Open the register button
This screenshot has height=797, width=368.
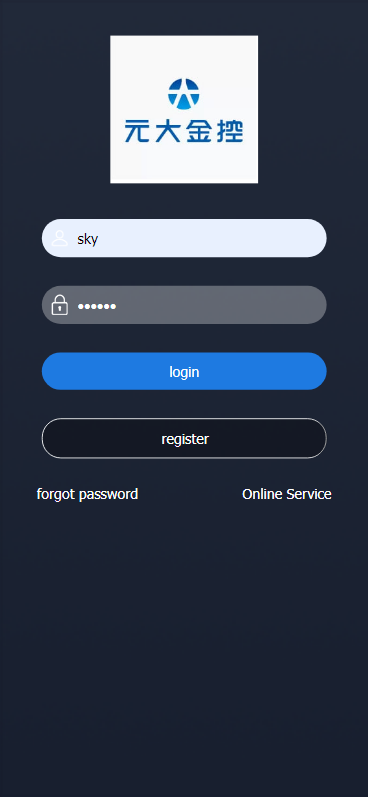click(x=184, y=438)
